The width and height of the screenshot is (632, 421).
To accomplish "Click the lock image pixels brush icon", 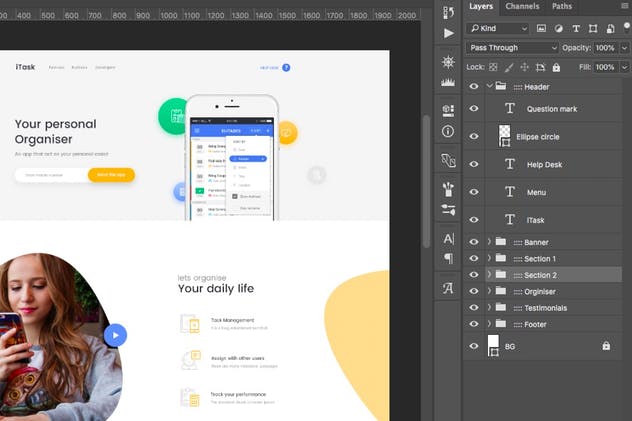I will coord(507,67).
